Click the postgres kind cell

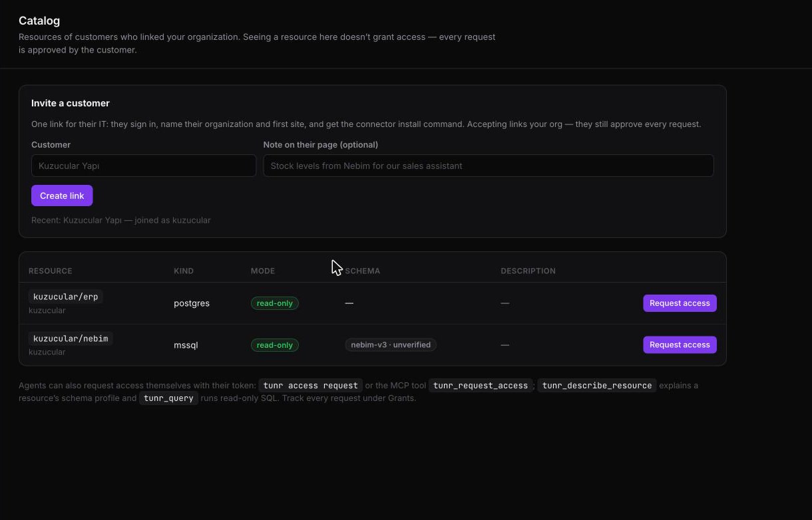pos(192,303)
